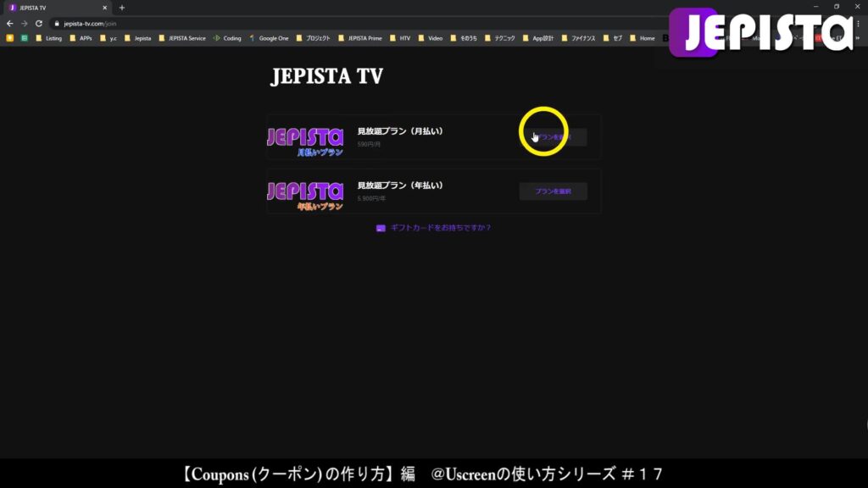Open the ファイナンス bookmark folder
The width and height of the screenshot is (868, 488).
pyautogui.click(x=578, y=38)
